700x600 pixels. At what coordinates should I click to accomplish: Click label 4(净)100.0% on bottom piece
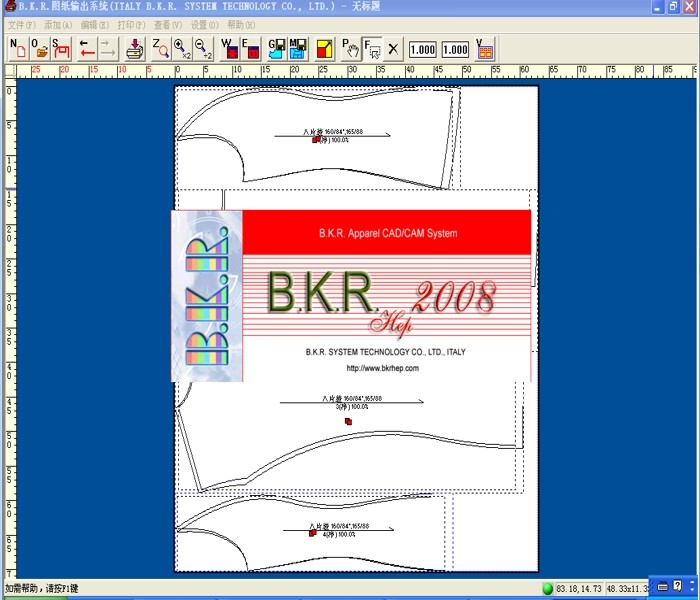pos(339,534)
